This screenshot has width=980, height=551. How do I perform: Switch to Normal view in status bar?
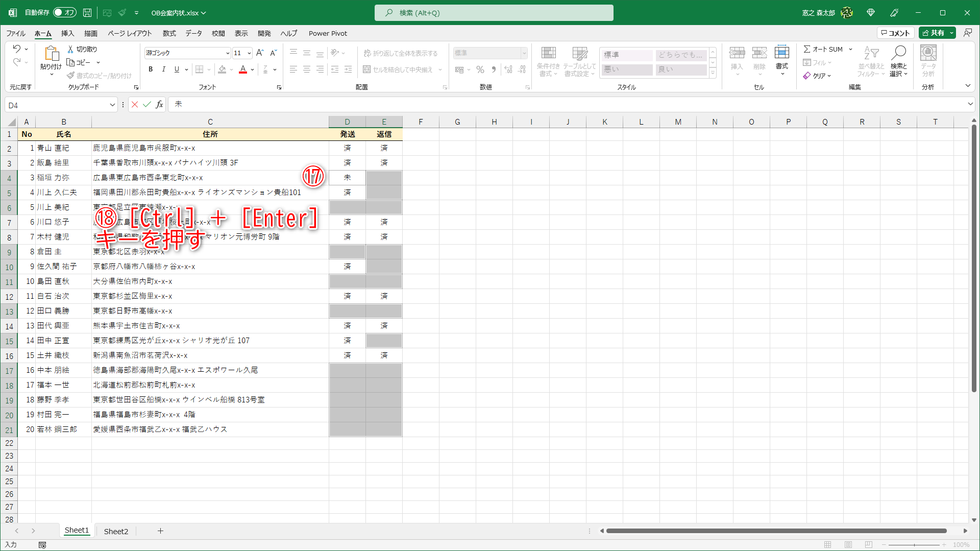click(x=828, y=545)
